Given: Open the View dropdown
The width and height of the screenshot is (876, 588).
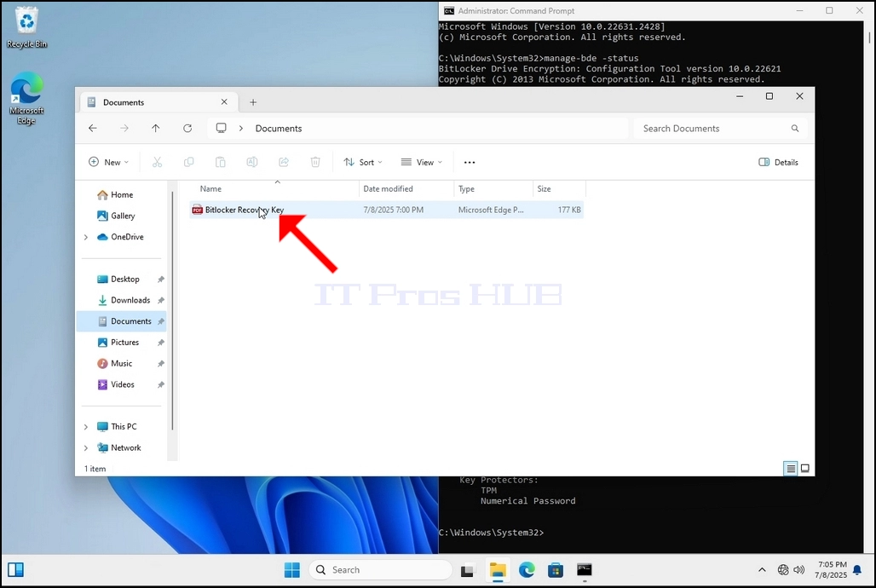Looking at the screenshot, I should tap(422, 162).
